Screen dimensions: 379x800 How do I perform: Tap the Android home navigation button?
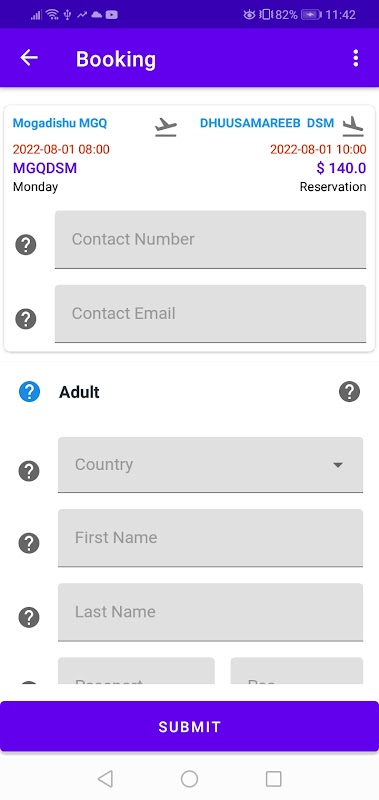[x=189, y=779]
